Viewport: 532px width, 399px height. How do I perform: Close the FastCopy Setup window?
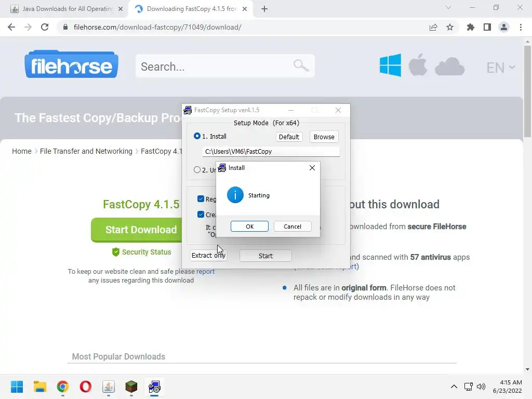coord(338,110)
